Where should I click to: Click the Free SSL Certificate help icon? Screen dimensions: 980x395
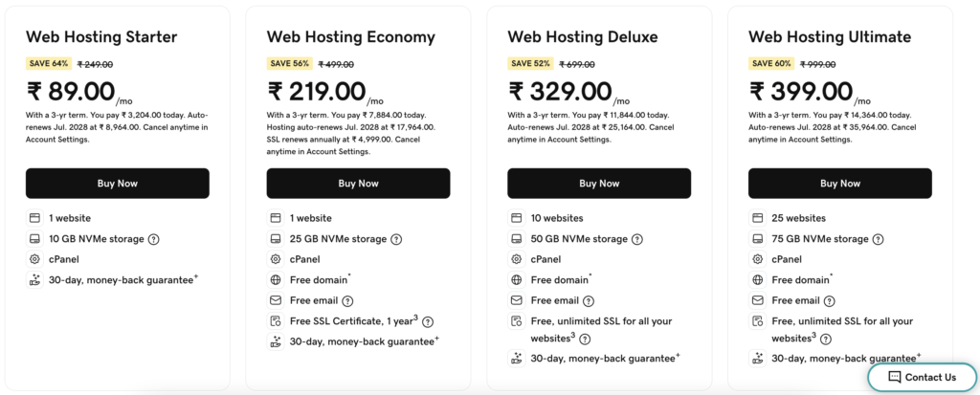[428, 321]
